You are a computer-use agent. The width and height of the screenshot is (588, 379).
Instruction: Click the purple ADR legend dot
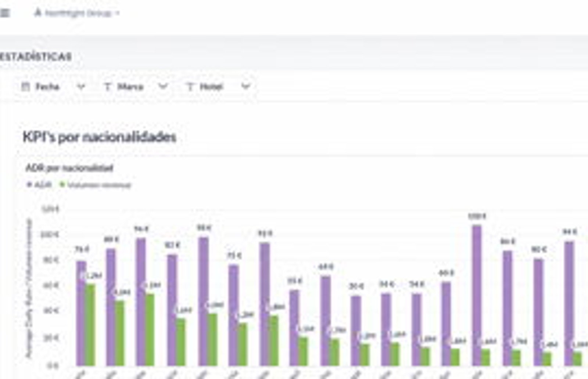coord(29,184)
